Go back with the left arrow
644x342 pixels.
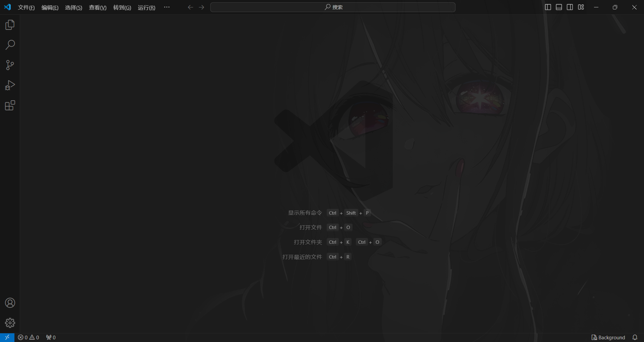coord(190,7)
